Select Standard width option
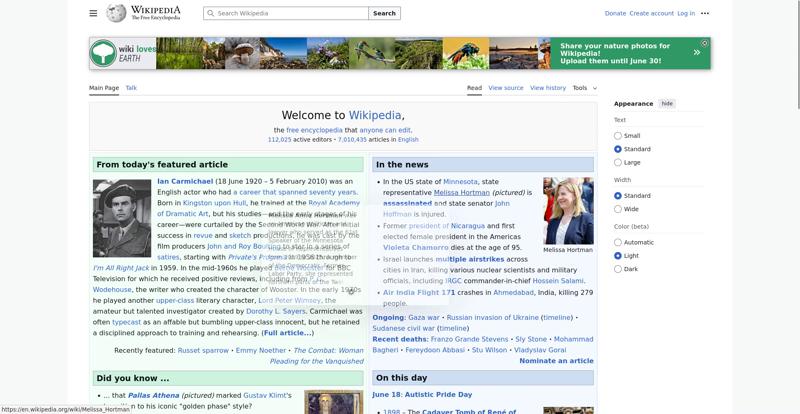This screenshot has width=800, height=414. tap(618, 196)
